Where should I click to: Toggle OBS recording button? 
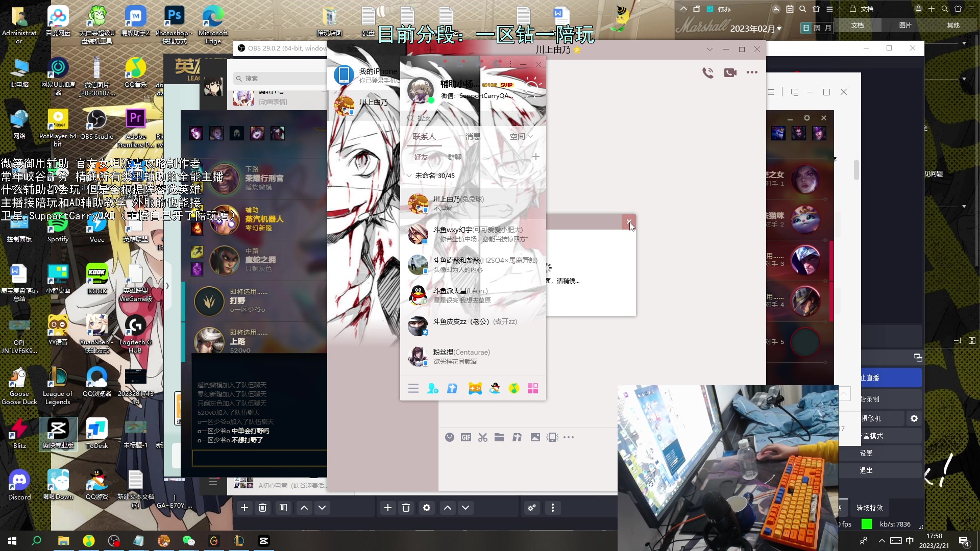pos(891,399)
